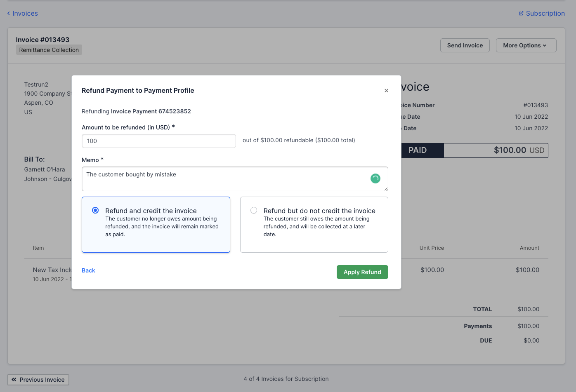
Task: Open the Subscription link
Action: tap(545, 14)
